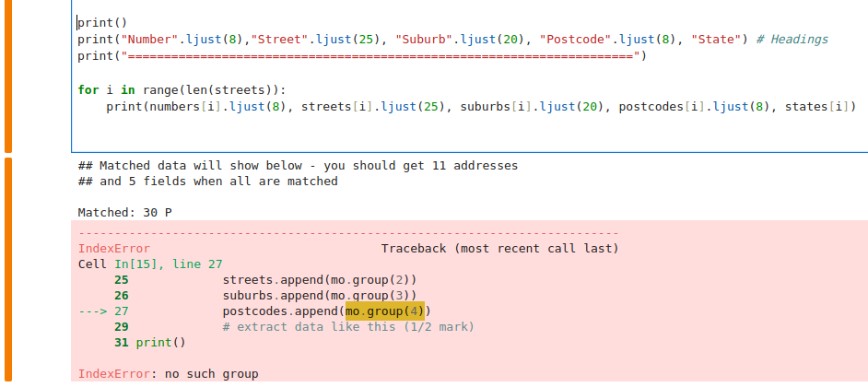Click the line of equals signs string
Viewport: 868px width, 387px height.
point(381,56)
